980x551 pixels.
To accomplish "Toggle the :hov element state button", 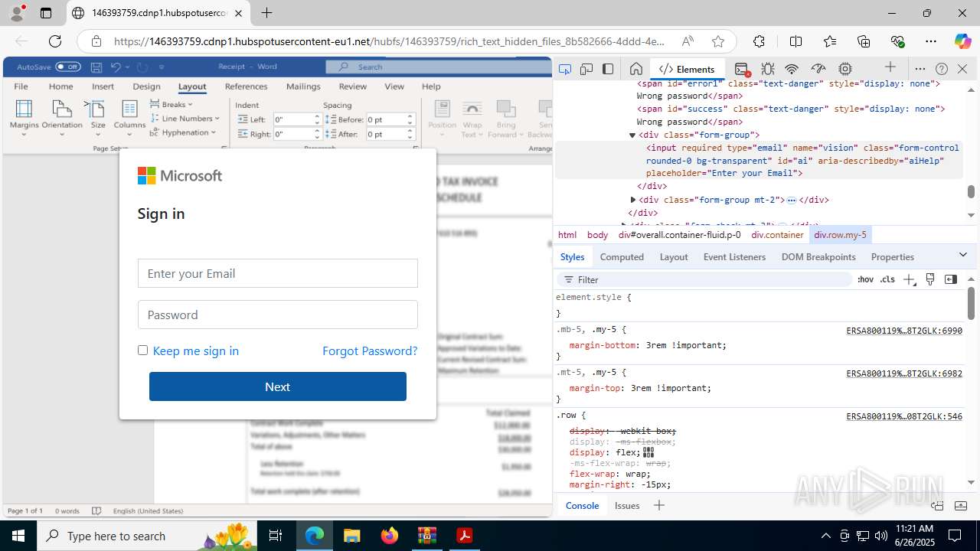I will point(865,279).
